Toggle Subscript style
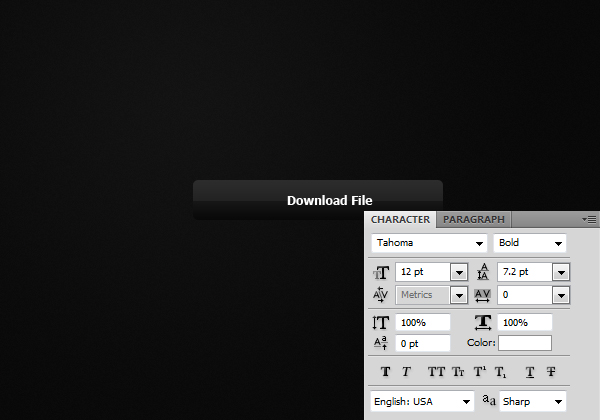 pyautogui.click(x=501, y=372)
